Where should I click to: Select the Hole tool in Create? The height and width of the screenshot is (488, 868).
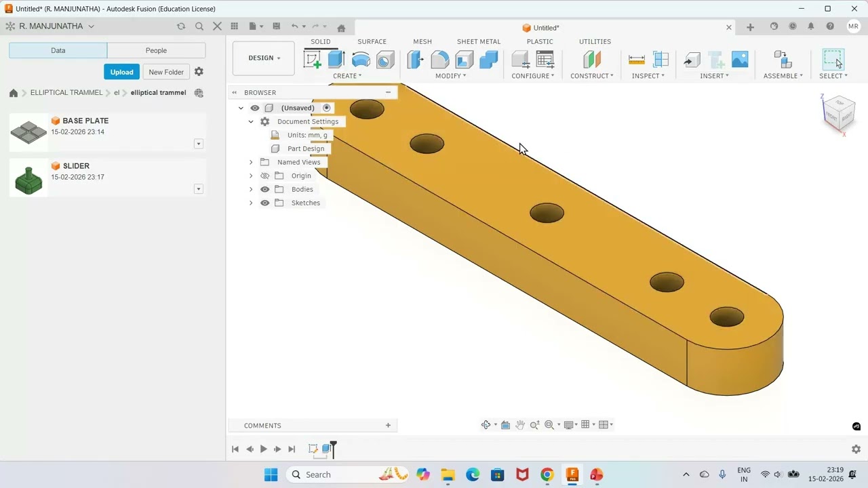click(x=385, y=60)
